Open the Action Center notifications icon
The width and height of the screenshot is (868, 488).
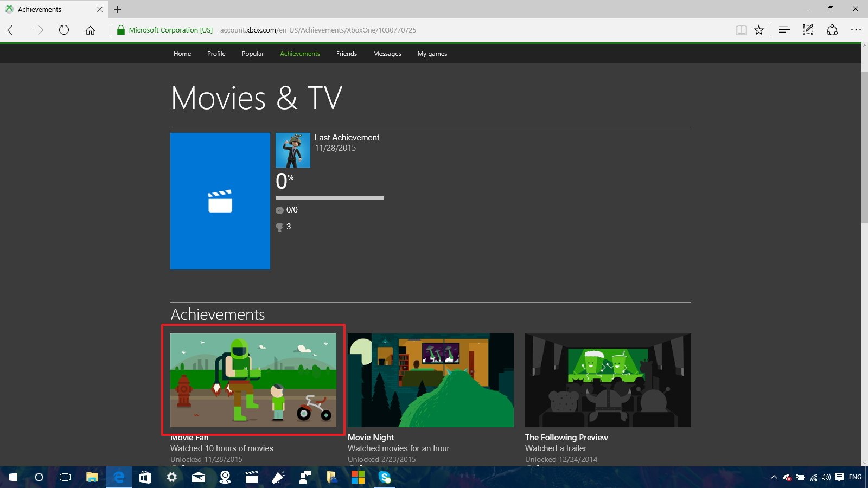pyautogui.click(x=839, y=477)
